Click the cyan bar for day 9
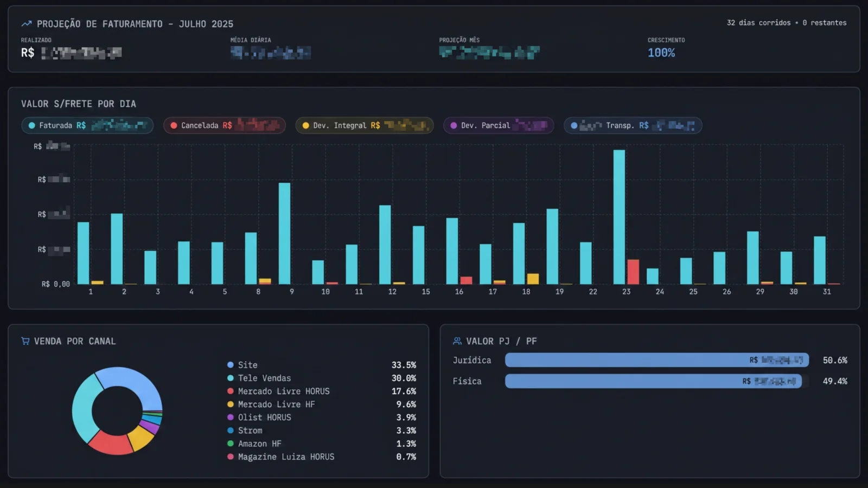The height and width of the screenshot is (488, 868). [x=284, y=233]
